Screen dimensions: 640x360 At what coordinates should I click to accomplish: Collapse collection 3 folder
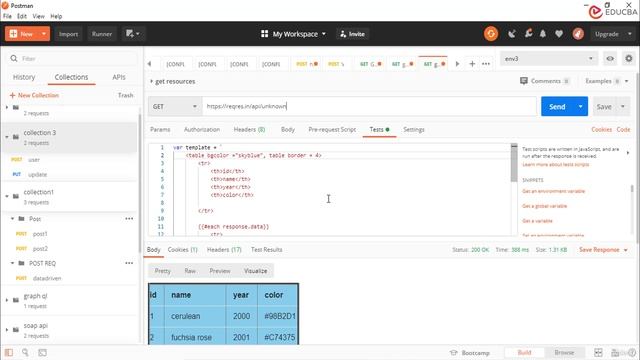pos(7,137)
